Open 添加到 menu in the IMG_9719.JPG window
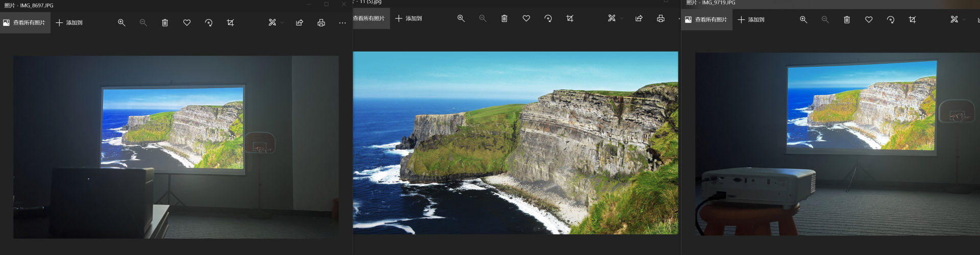The image size is (980, 255). point(751,20)
